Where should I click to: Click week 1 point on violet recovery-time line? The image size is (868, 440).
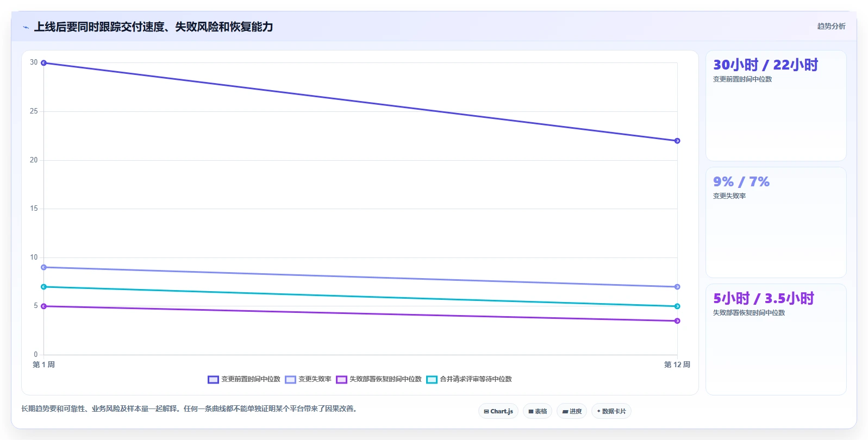click(x=44, y=306)
